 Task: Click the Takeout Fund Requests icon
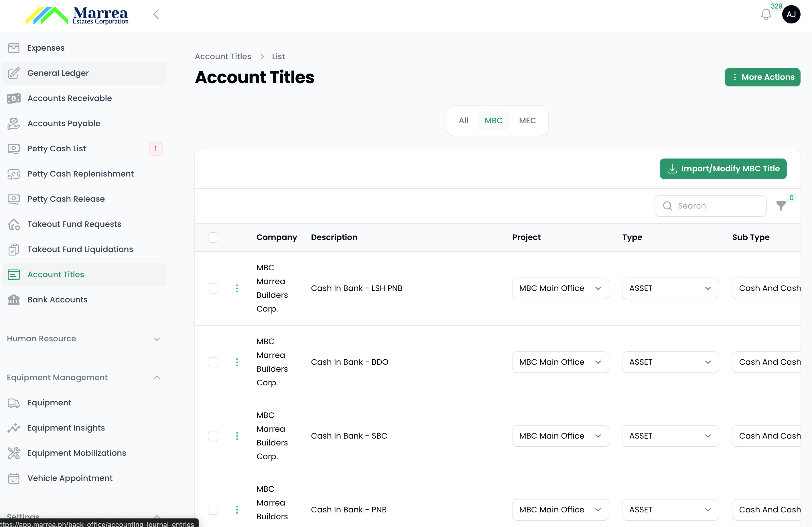pos(14,224)
